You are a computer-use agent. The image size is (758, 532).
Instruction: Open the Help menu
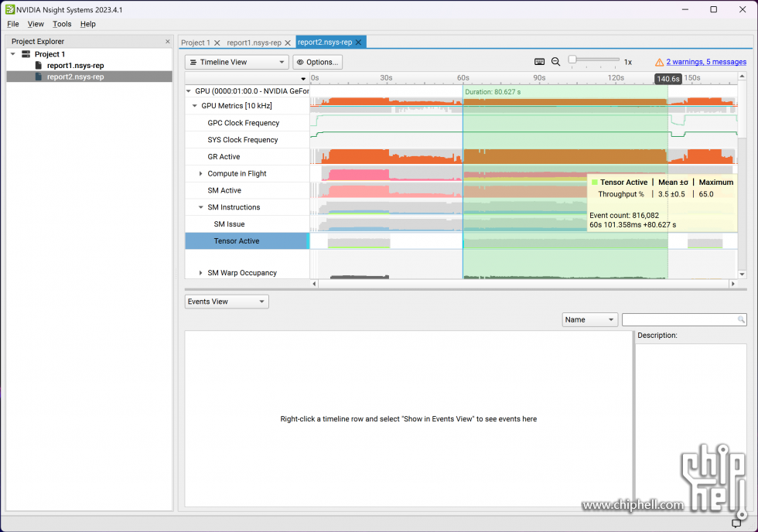click(x=88, y=24)
